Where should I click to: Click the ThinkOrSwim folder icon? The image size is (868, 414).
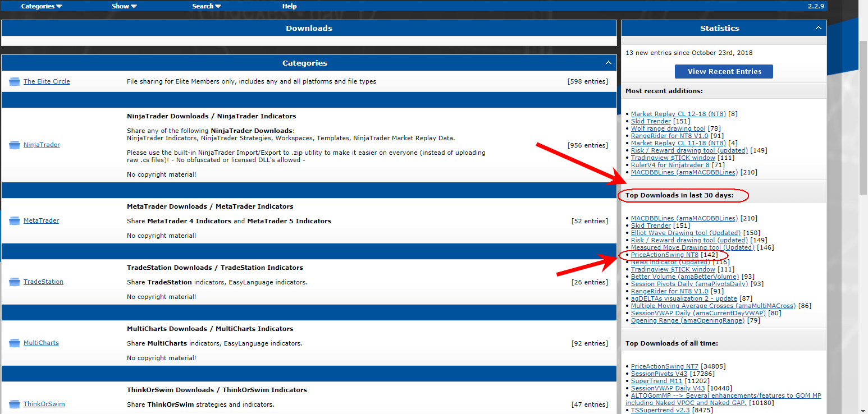click(15, 404)
